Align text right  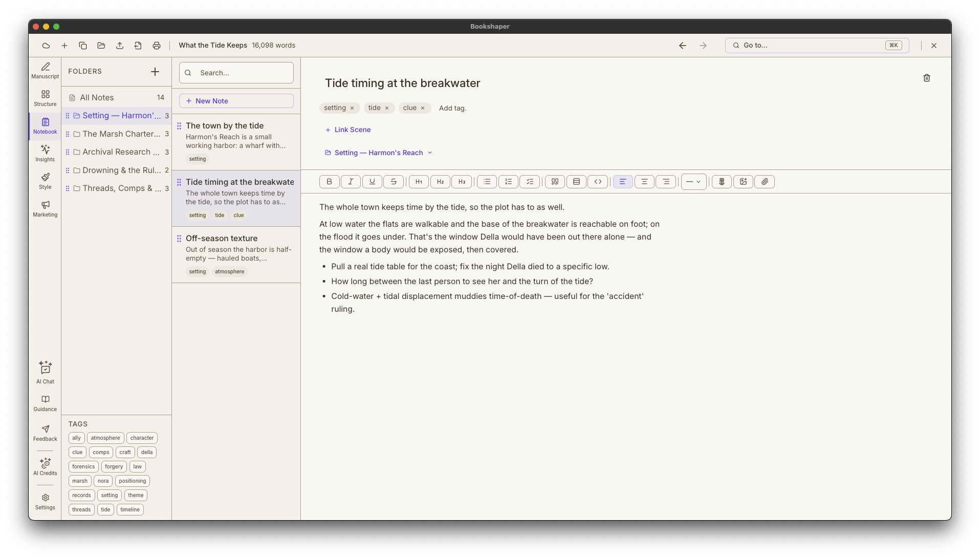click(x=666, y=182)
